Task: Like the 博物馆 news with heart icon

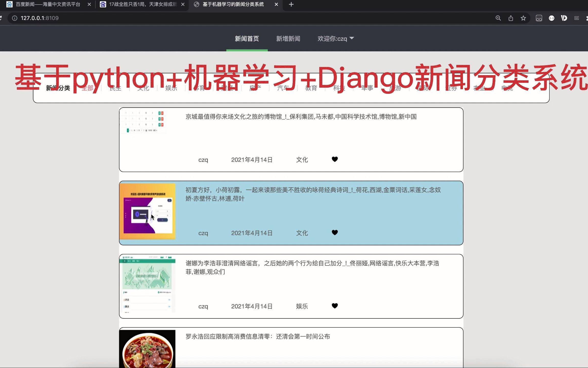Action: pos(335,159)
